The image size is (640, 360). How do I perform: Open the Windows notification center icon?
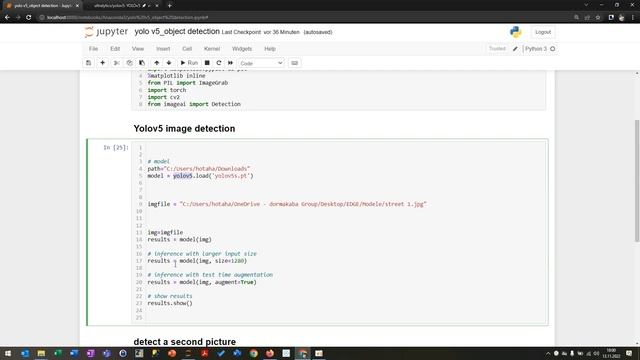coord(629,353)
